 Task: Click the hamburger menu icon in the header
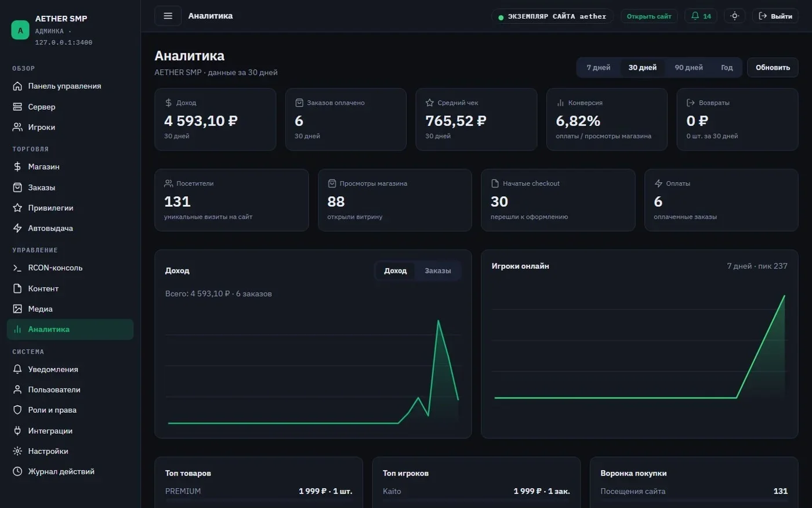(168, 16)
